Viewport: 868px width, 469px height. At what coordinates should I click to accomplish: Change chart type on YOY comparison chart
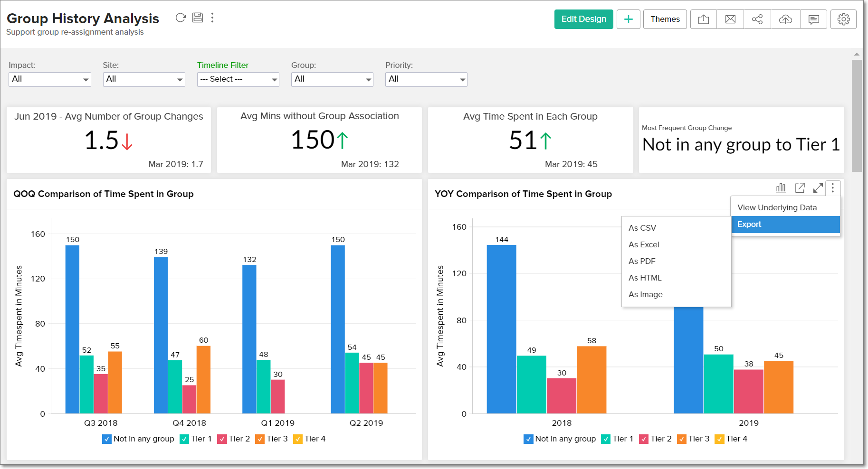781,188
